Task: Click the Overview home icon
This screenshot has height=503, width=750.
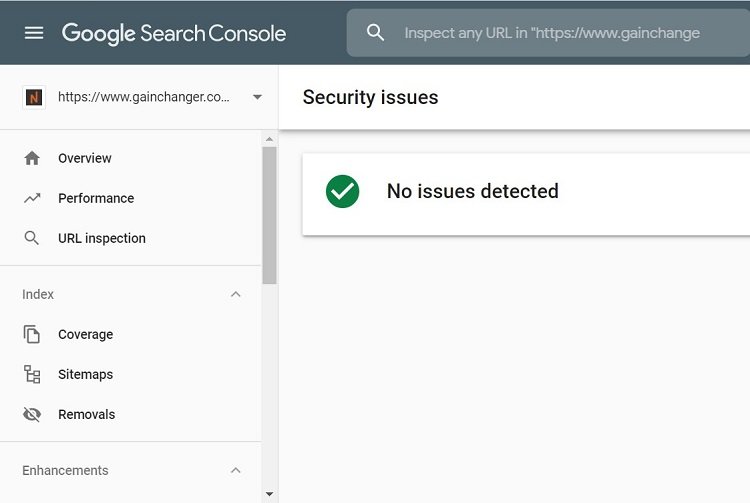Action: 32,158
